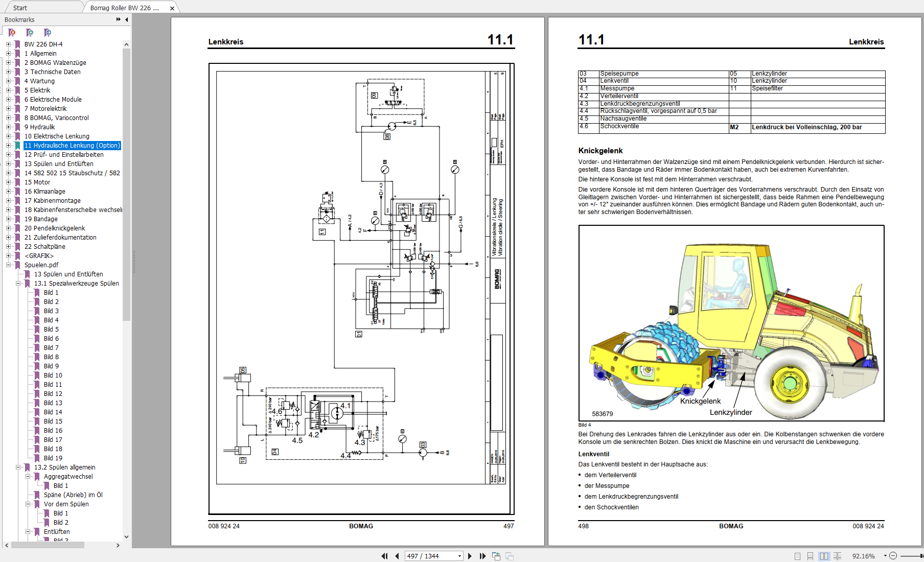Open bookmark 3 Technische Daten
The height and width of the screenshot is (562, 924).
[x=53, y=72]
